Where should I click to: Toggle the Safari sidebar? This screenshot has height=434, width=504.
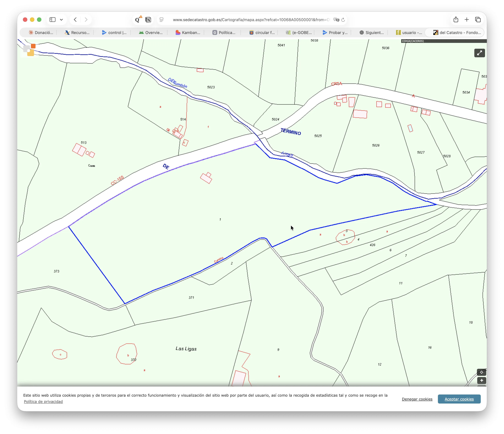click(52, 20)
